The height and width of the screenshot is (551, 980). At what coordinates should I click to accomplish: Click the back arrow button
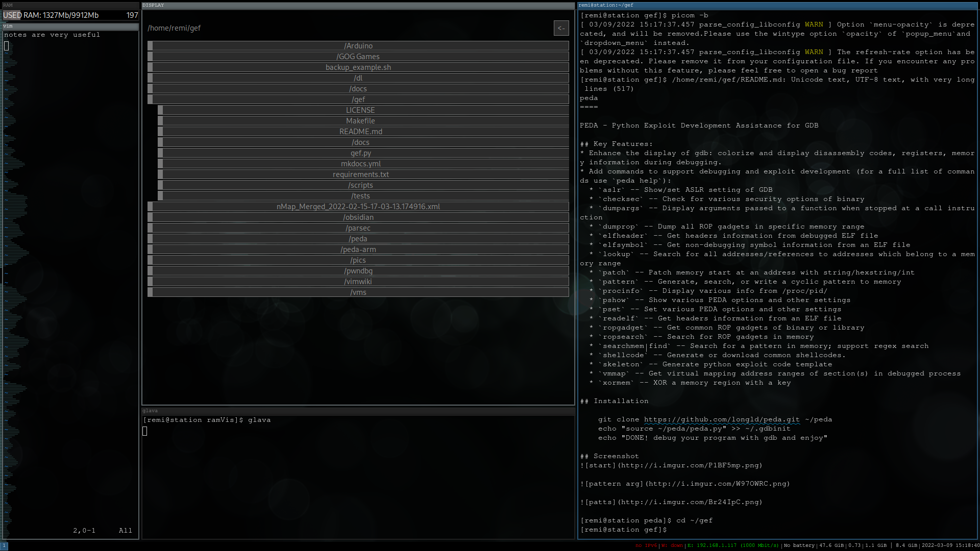pos(561,28)
